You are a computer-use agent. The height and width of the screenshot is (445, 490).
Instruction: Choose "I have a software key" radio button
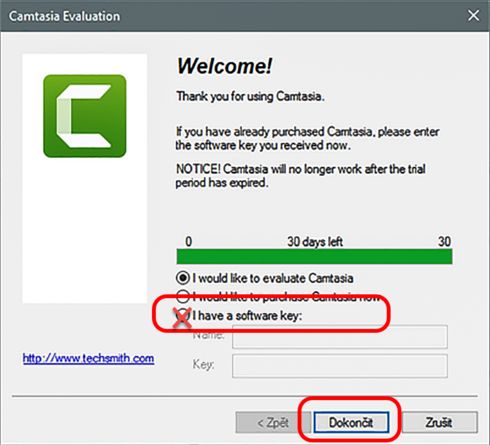coord(183,315)
